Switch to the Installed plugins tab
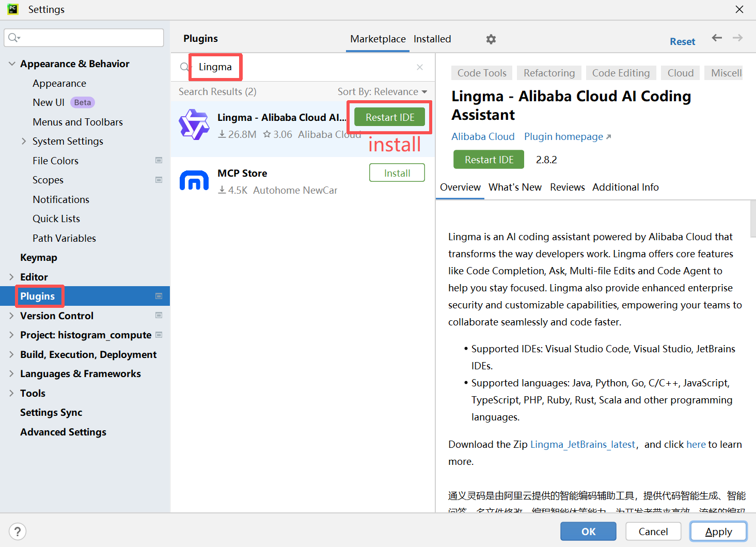 432,39
